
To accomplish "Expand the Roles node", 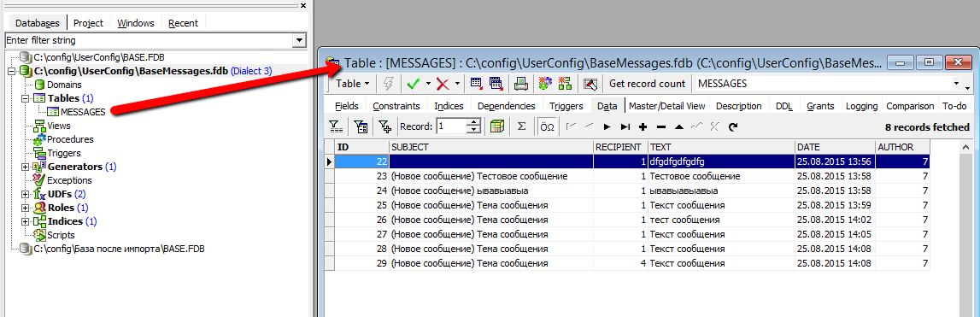I will [25, 208].
